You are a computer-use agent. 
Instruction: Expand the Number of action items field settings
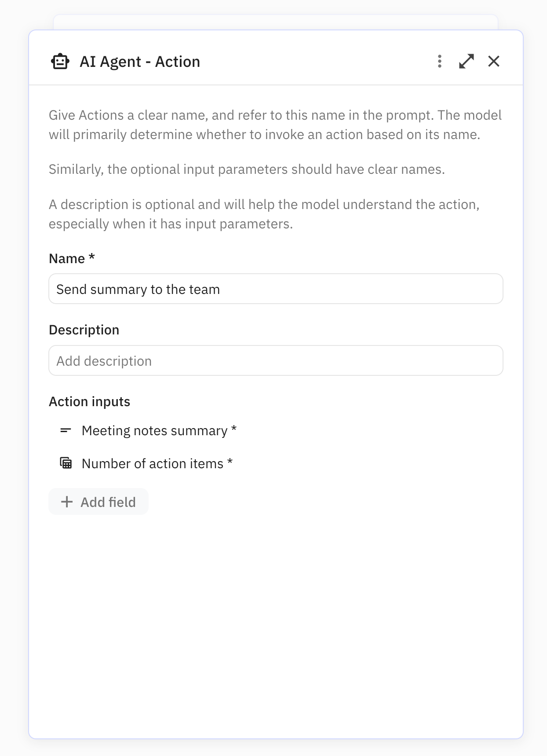(x=157, y=463)
